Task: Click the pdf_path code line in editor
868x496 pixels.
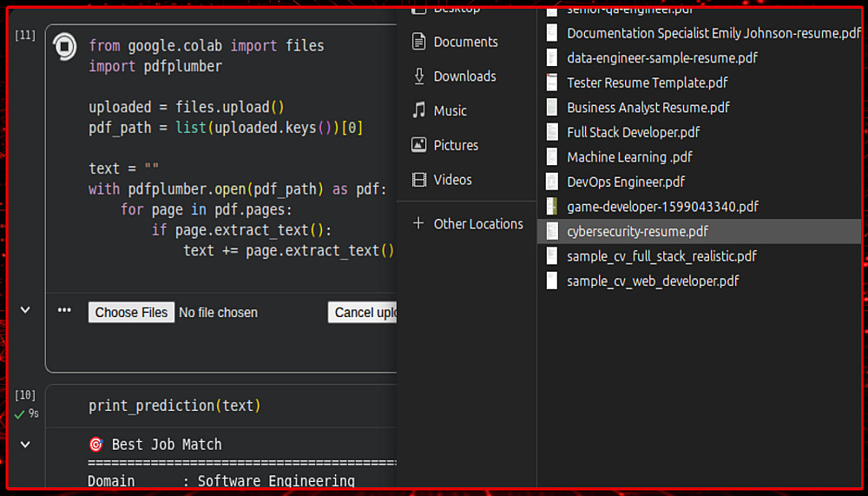Action: pyautogui.click(x=226, y=128)
